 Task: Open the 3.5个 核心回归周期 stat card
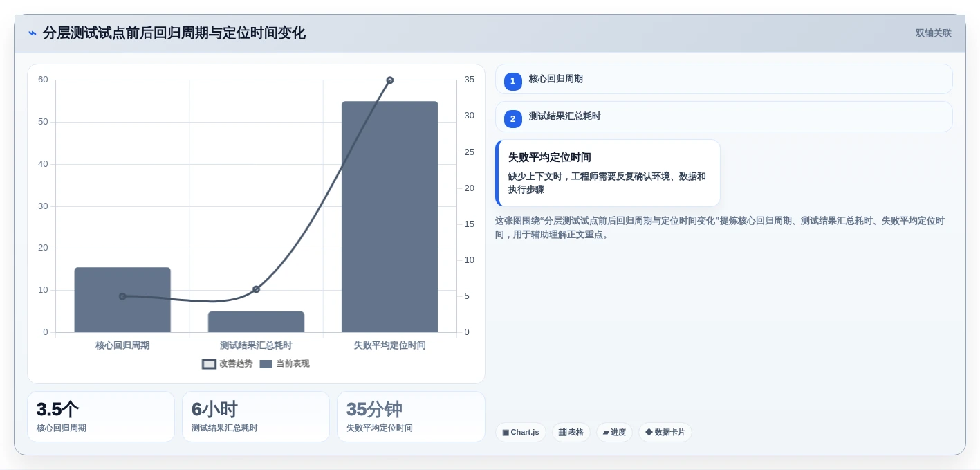pyautogui.click(x=101, y=417)
